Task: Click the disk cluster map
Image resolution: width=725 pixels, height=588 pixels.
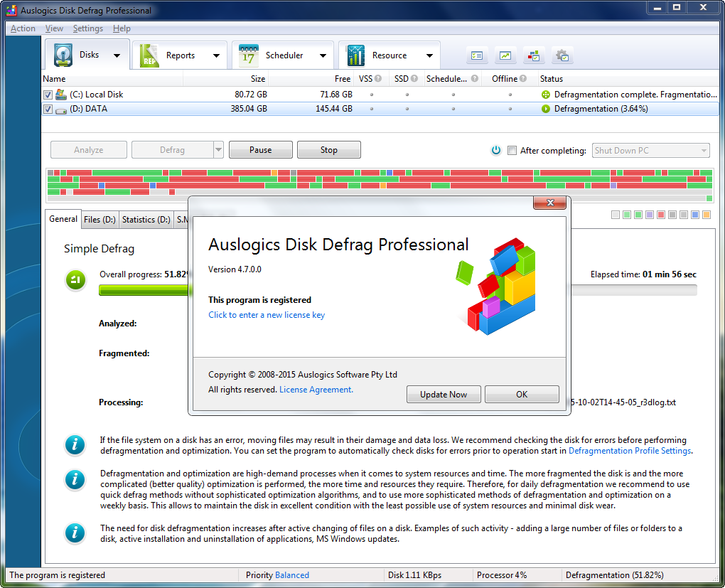Action: coord(380,186)
